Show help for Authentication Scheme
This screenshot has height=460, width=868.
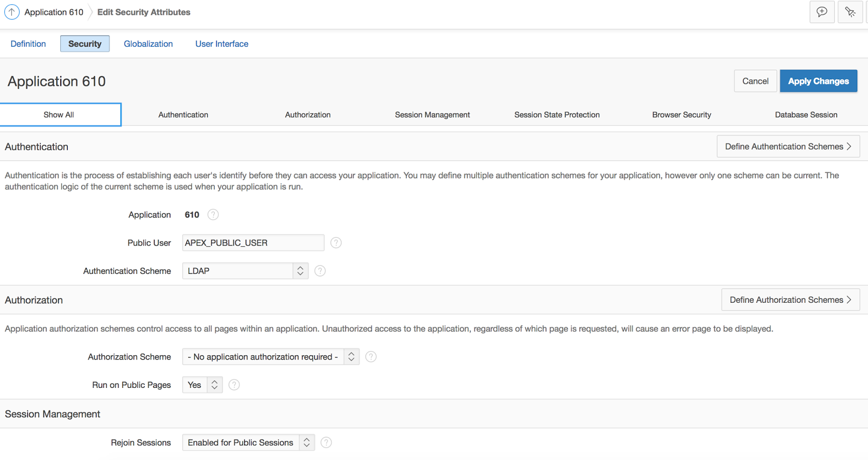(x=320, y=271)
